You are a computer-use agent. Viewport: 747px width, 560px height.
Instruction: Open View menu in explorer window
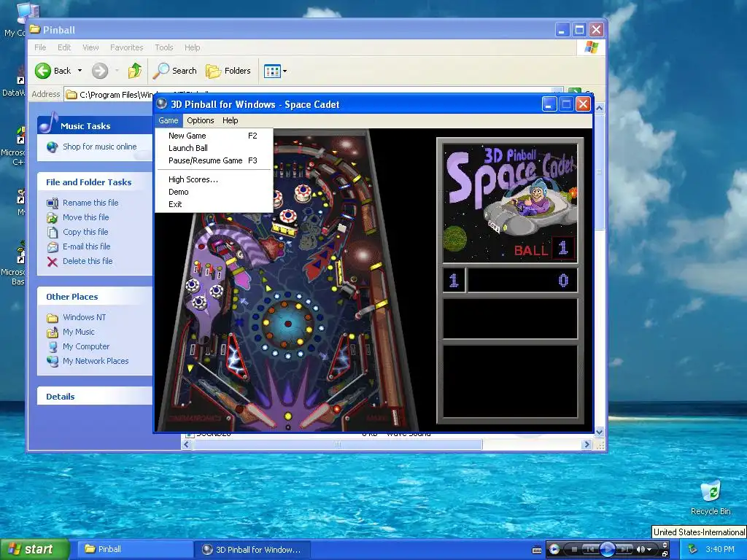pos(90,47)
